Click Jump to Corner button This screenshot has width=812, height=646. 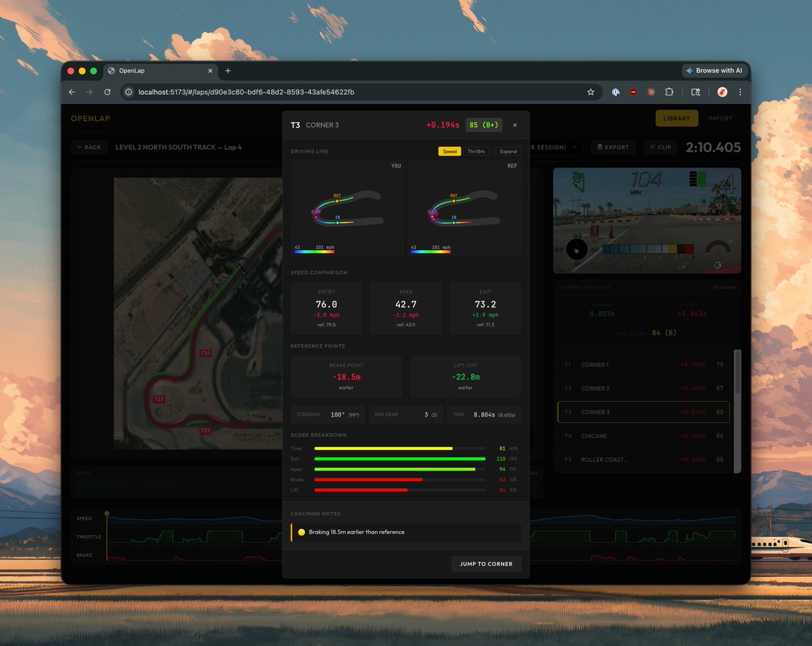click(486, 563)
